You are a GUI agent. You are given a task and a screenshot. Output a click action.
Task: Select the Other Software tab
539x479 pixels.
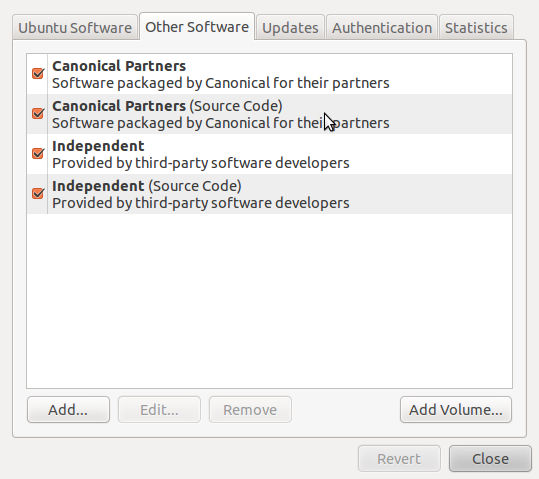[x=197, y=26]
